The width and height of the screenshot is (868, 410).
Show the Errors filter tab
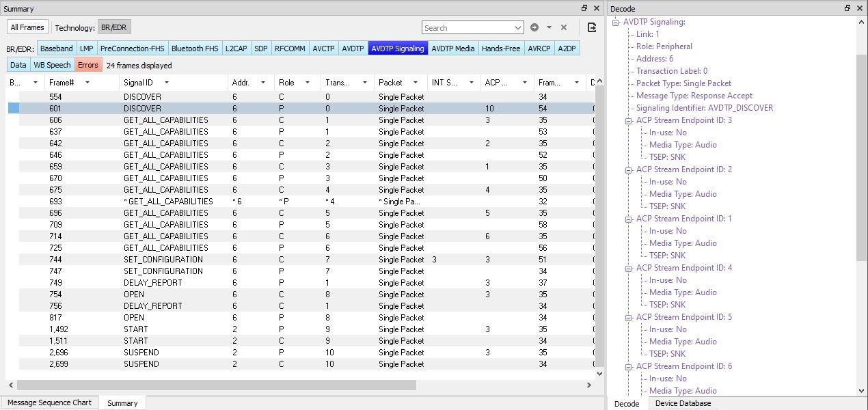[x=87, y=65]
